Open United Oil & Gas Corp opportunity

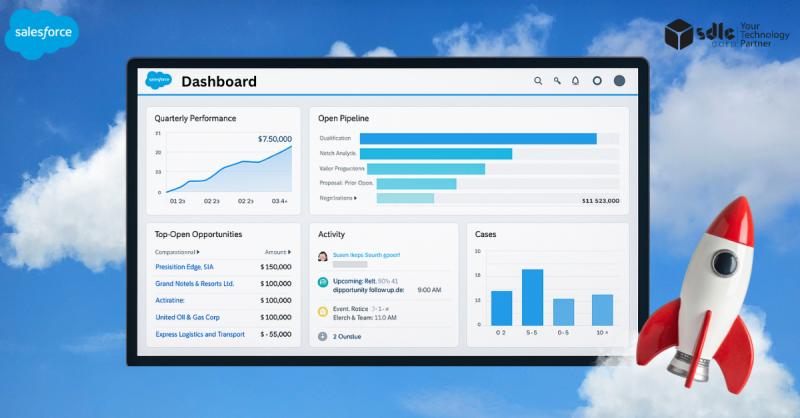(190, 317)
